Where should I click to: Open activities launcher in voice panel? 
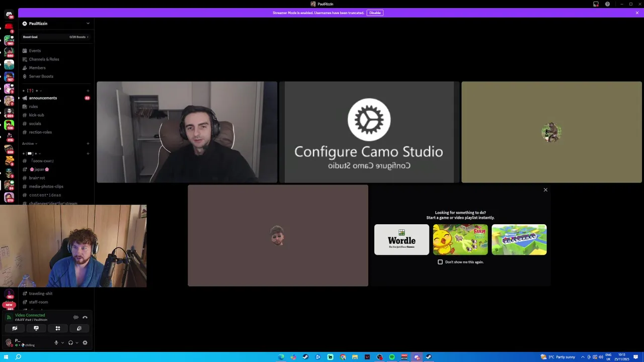(x=57, y=328)
